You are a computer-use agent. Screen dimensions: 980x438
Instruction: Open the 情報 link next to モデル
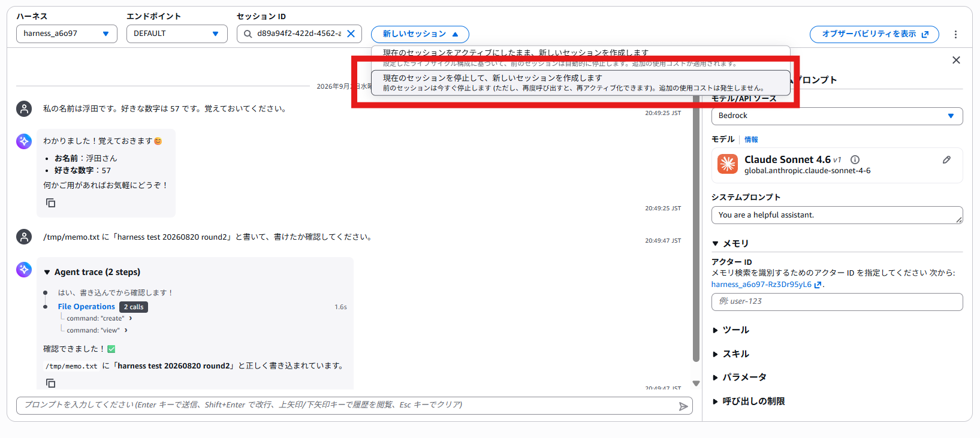click(x=751, y=140)
